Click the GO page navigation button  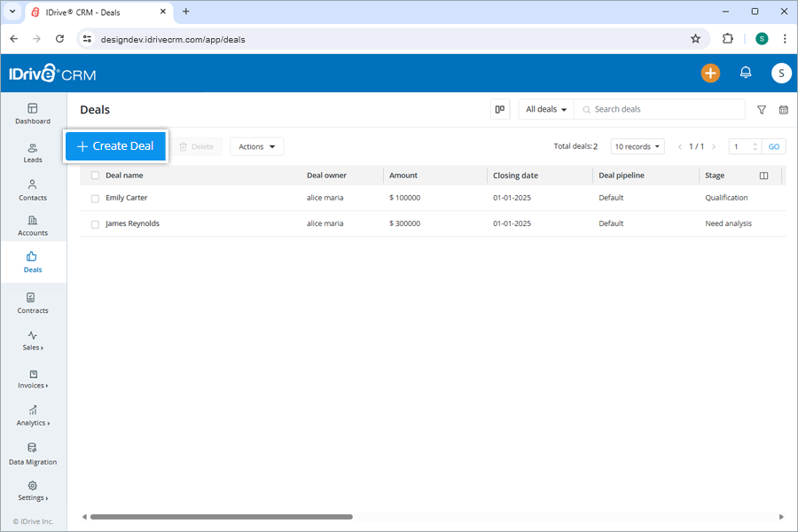pos(773,145)
